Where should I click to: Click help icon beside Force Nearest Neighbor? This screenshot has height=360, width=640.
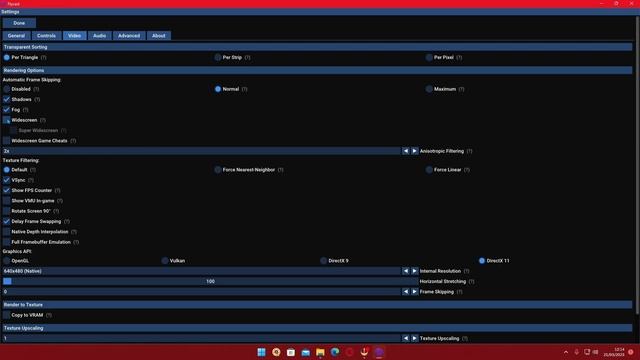(280, 170)
